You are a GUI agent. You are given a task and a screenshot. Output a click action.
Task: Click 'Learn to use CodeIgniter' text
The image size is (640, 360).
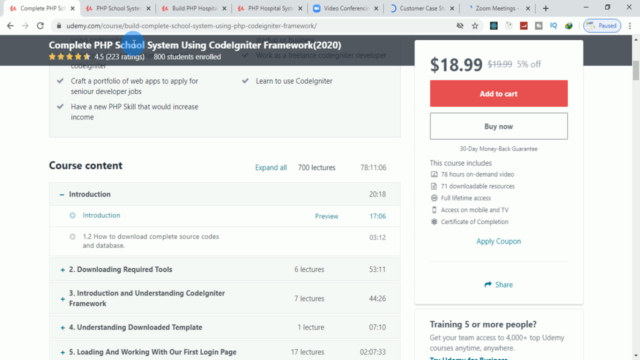click(294, 81)
